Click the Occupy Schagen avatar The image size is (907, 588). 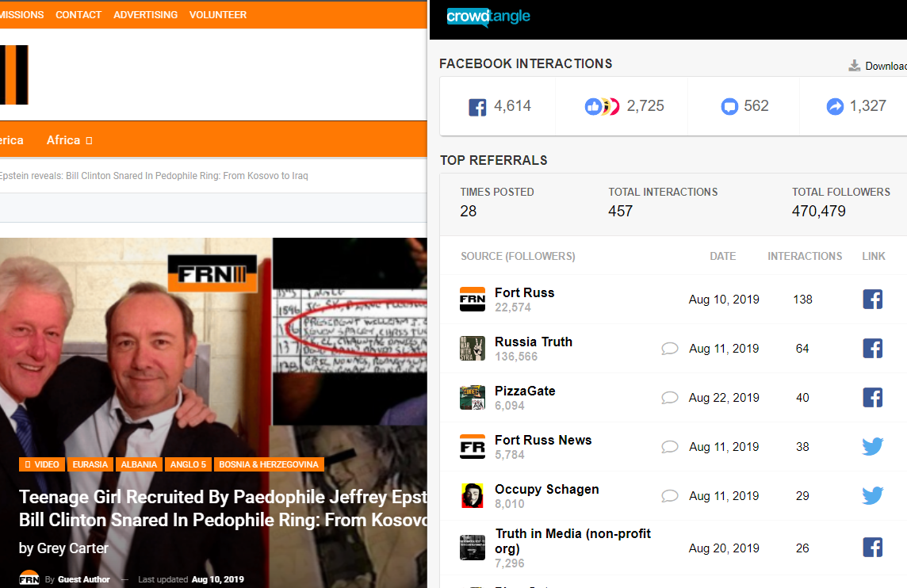coord(473,495)
